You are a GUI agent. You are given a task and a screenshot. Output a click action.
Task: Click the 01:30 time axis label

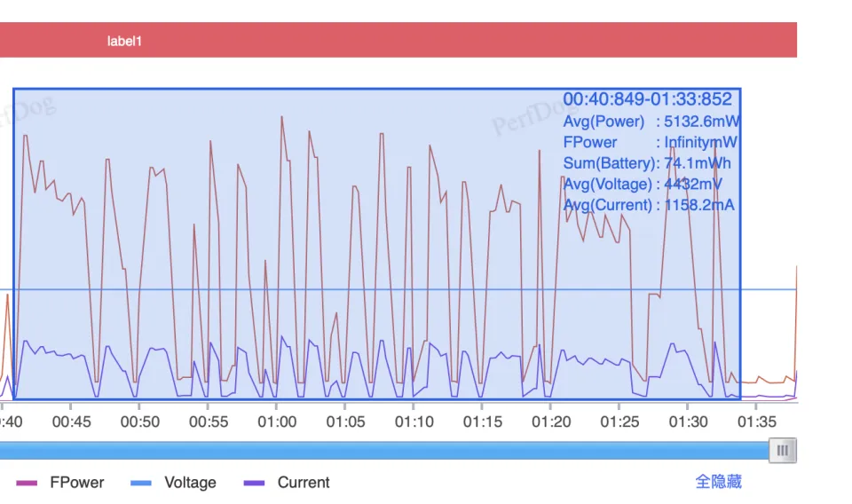(x=689, y=422)
